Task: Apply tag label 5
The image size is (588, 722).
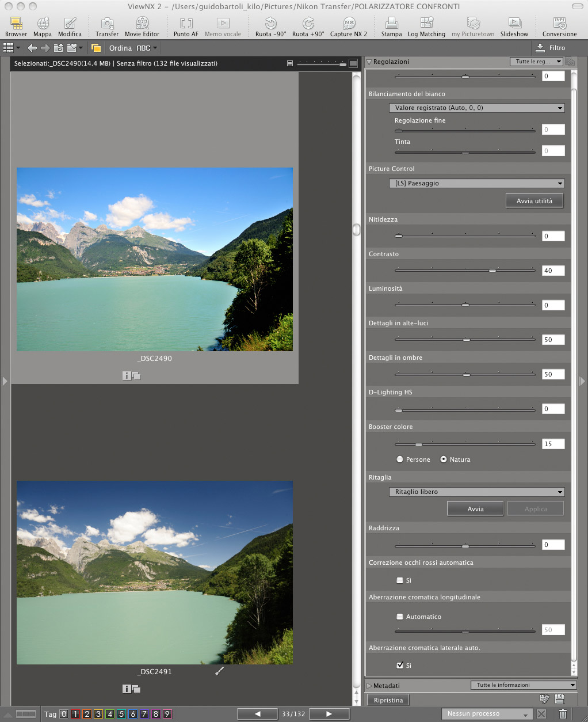Action: 121,714
